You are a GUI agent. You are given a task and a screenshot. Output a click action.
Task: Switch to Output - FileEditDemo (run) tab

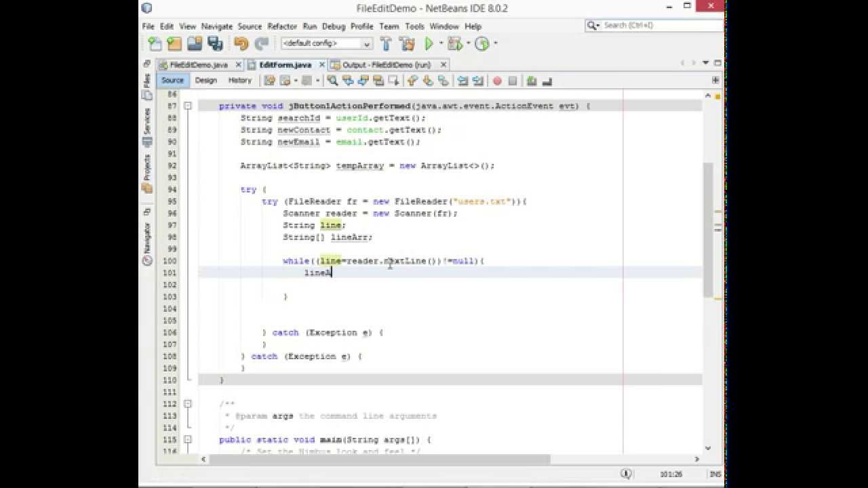pyautogui.click(x=387, y=65)
